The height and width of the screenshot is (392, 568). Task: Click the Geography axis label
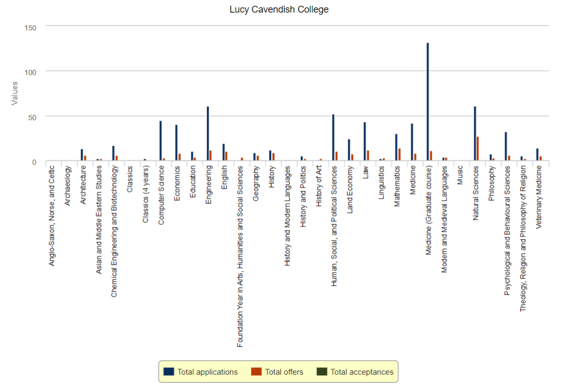point(256,183)
